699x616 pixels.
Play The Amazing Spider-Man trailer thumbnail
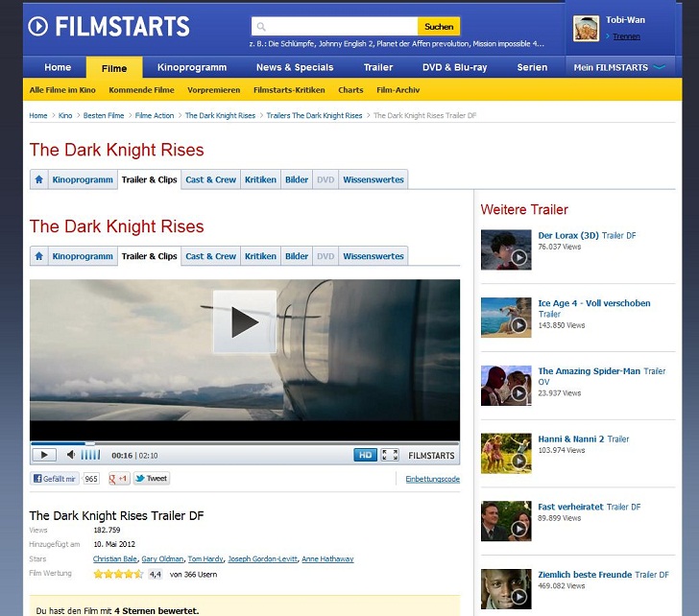click(x=506, y=386)
